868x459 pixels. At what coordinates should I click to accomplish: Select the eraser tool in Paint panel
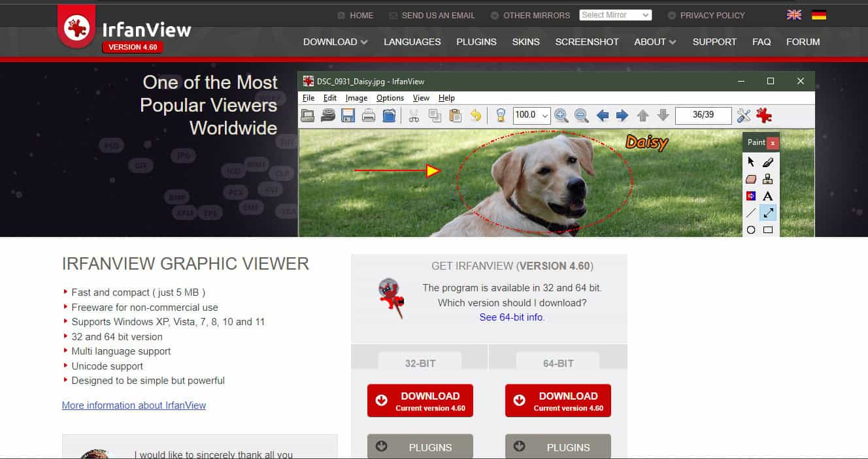tap(751, 179)
